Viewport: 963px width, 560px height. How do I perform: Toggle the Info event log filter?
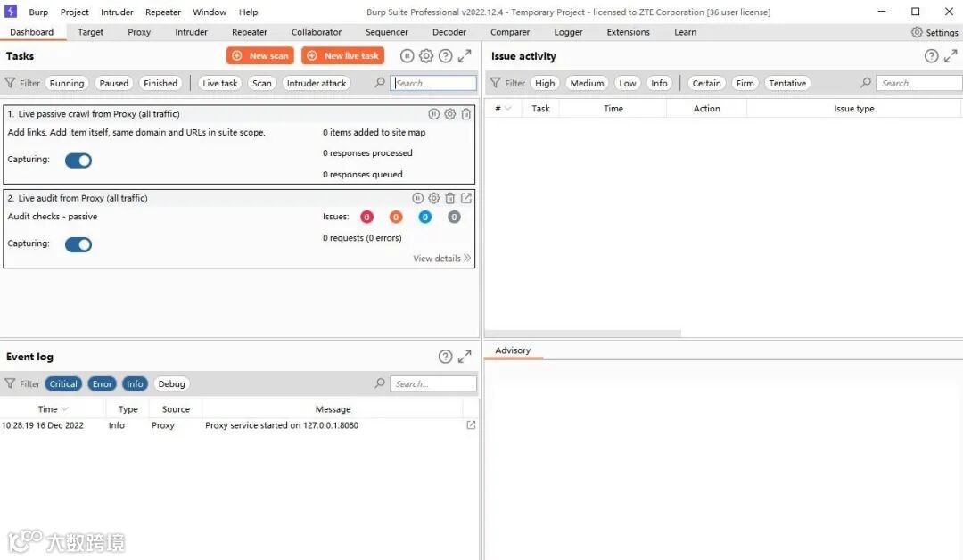click(136, 384)
